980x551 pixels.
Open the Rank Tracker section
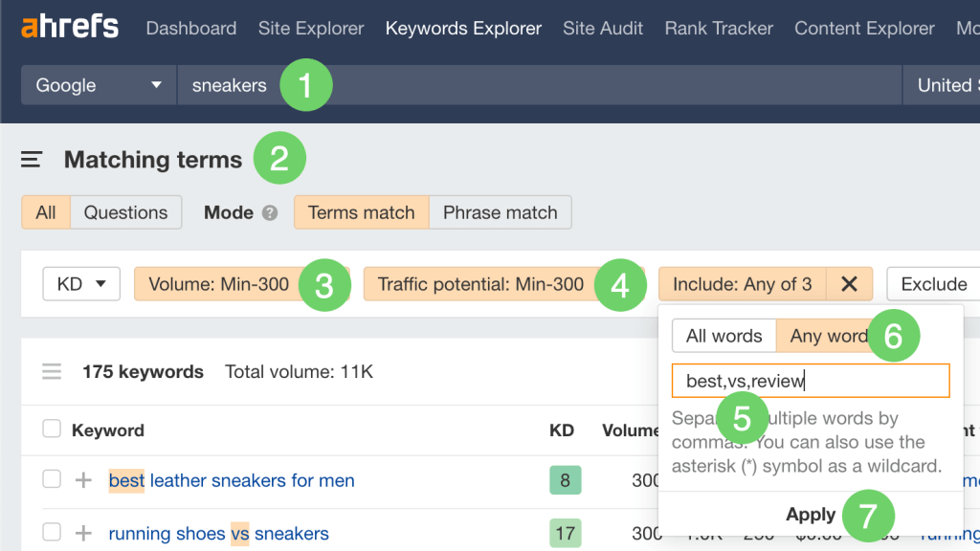tap(718, 28)
